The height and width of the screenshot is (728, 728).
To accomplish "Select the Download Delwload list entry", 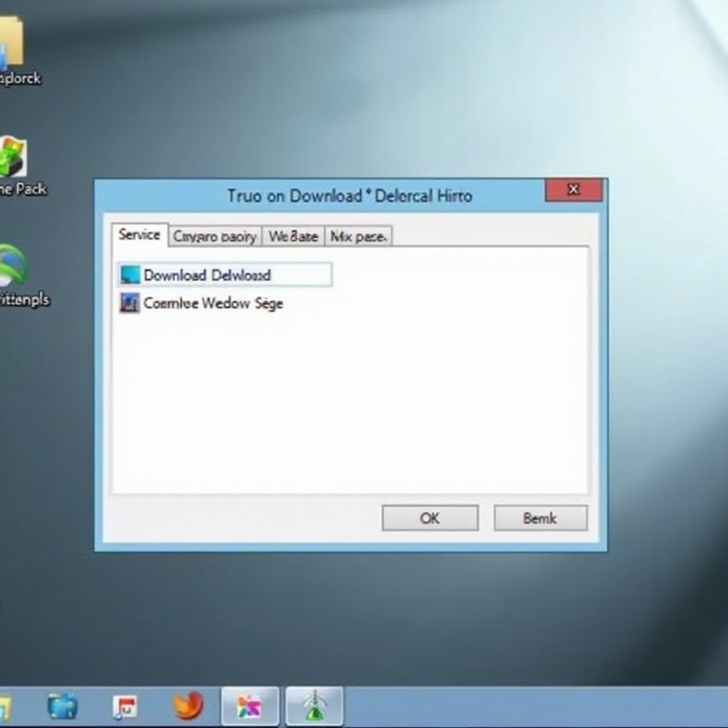I will (225, 275).
